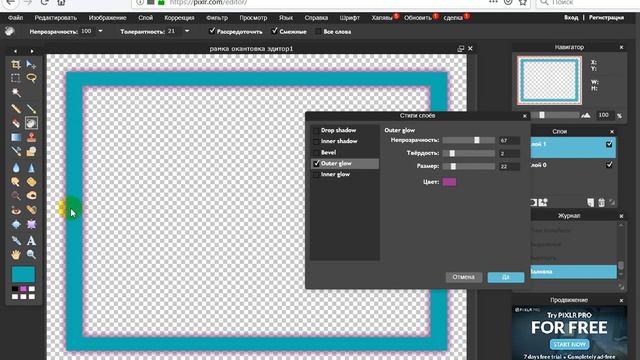Click the Твёрдость slider handle

[452, 153]
